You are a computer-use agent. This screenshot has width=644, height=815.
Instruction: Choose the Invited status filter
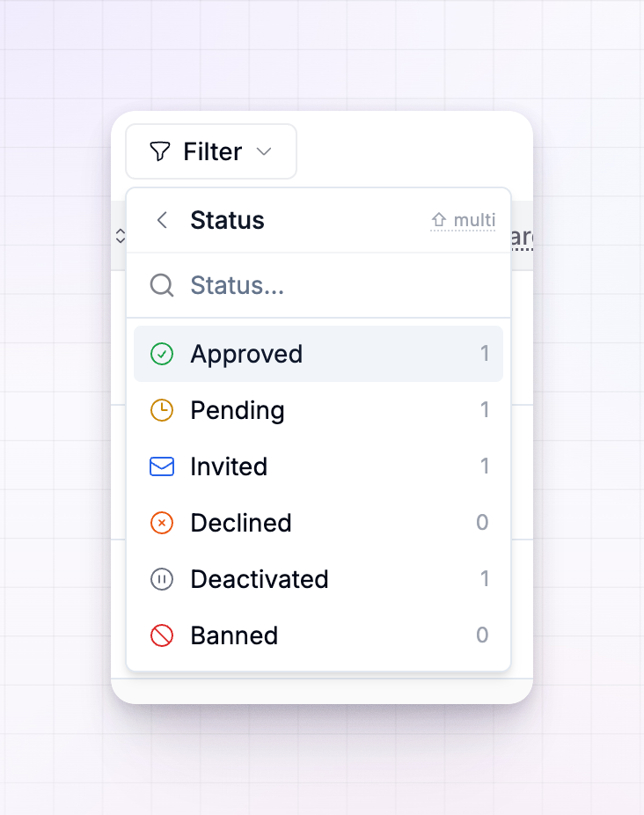(x=318, y=466)
